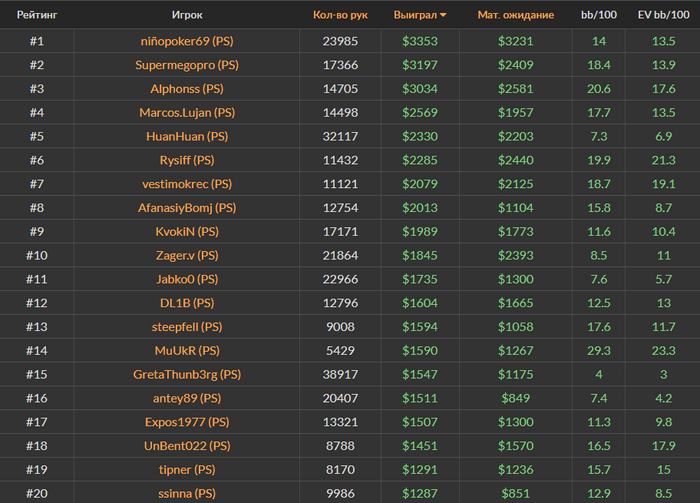700x503 pixels.
Task: Select player Marcos.Lujan (PS)
Action: 187,113
